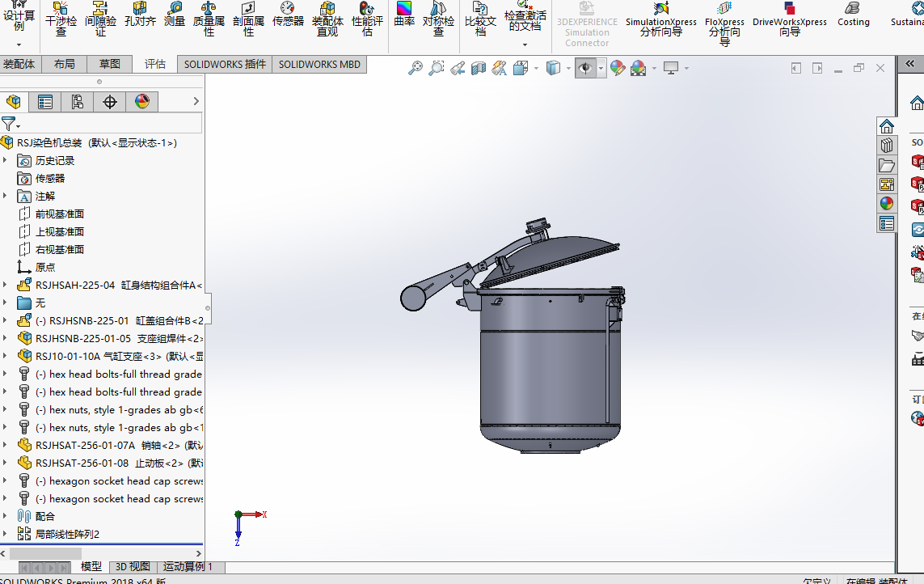The image size is (924, 584).
Task: Launch SimulationXpress analysis wizard
Action: click(x=660, y=19)
